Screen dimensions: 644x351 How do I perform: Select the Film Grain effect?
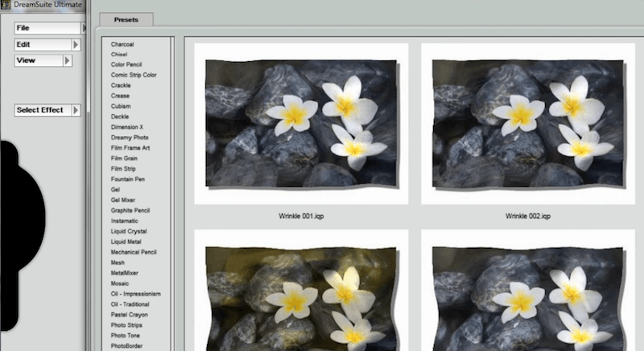(124, 158)
